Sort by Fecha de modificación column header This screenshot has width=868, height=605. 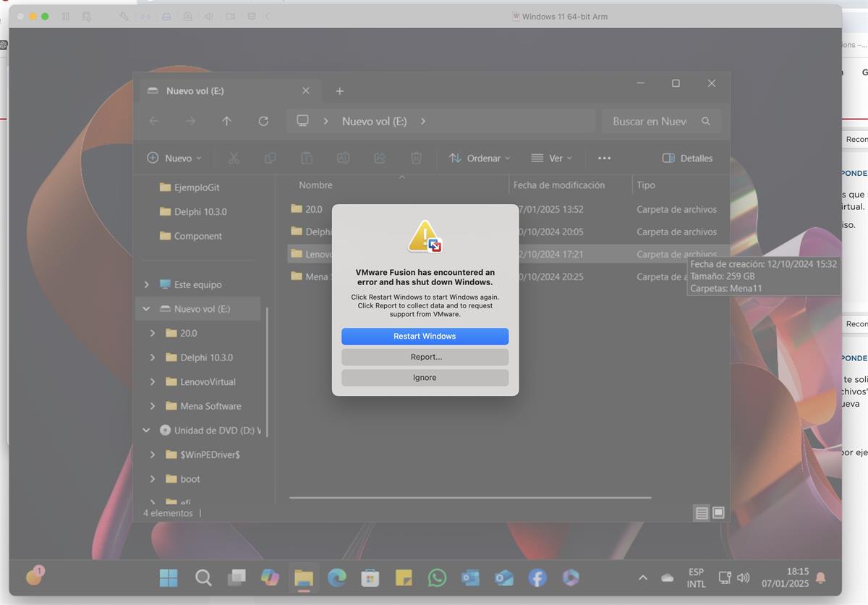[x=559, y=185]
